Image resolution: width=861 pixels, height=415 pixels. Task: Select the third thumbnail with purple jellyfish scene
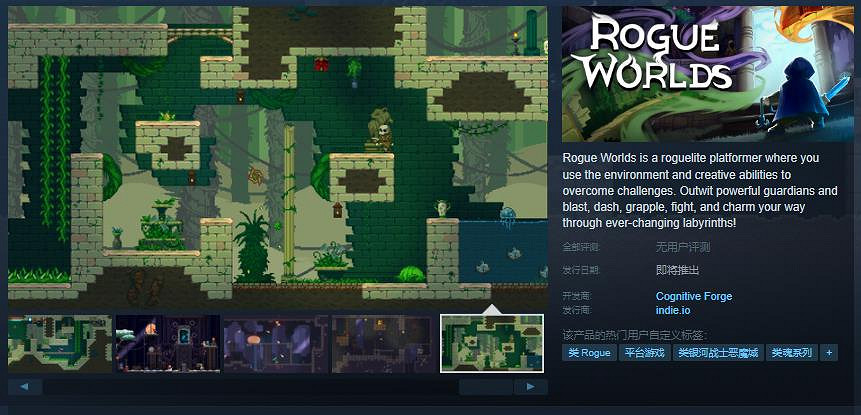click(276, 344)
